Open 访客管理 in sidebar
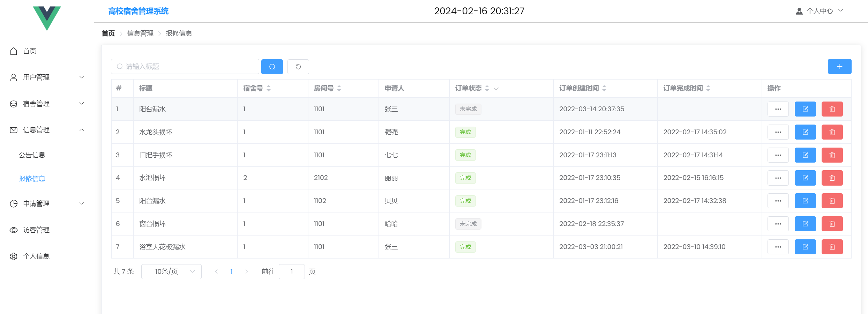868x314 pixels. click(x=47, y=230)
